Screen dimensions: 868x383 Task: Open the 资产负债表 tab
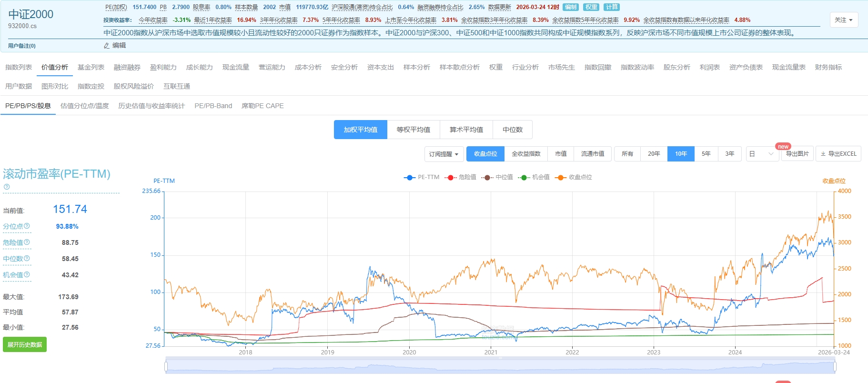[x=746, y=67]
